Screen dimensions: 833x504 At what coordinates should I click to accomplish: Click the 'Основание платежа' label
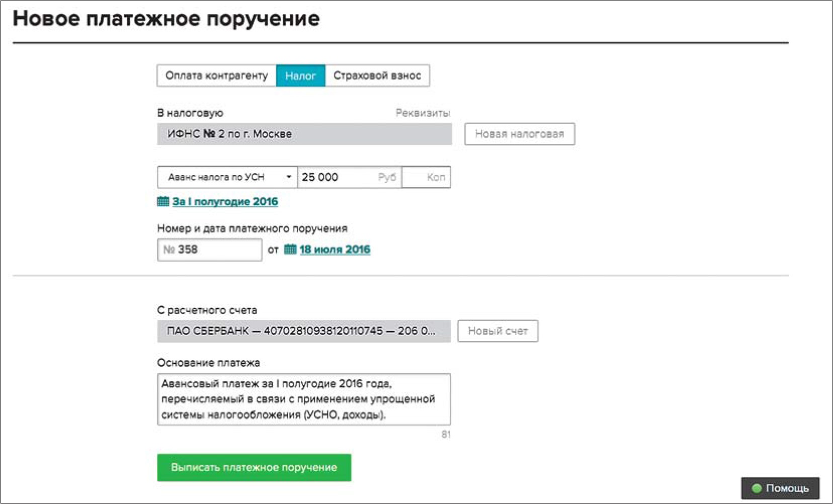tap(209, 363)
